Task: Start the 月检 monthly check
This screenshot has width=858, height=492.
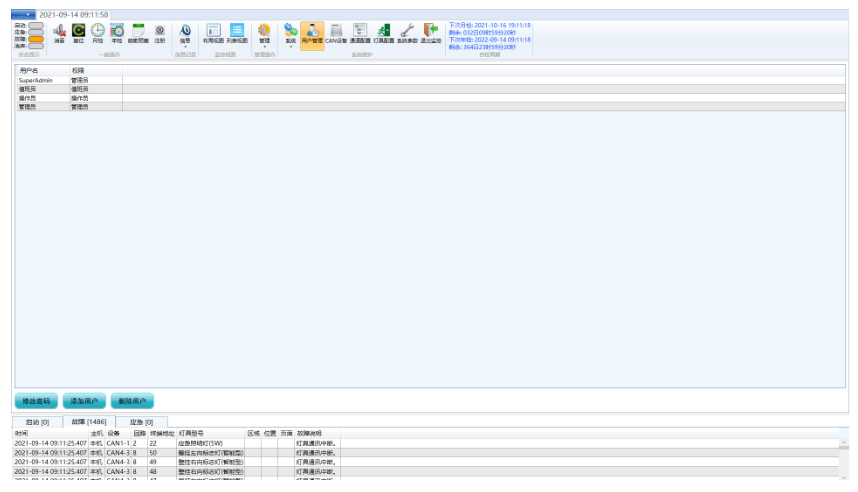Action: point(97,32)
